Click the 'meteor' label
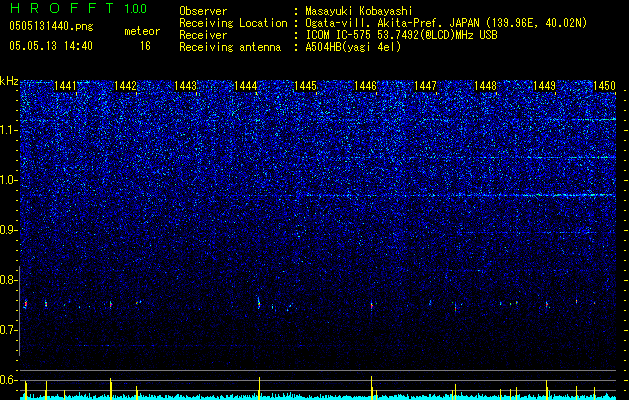This screenshot has height=400, width=629. [142, 31]
